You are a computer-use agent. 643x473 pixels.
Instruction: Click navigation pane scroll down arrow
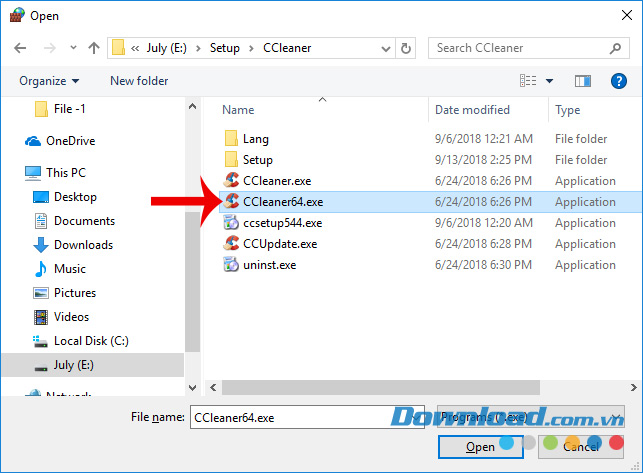192,387
